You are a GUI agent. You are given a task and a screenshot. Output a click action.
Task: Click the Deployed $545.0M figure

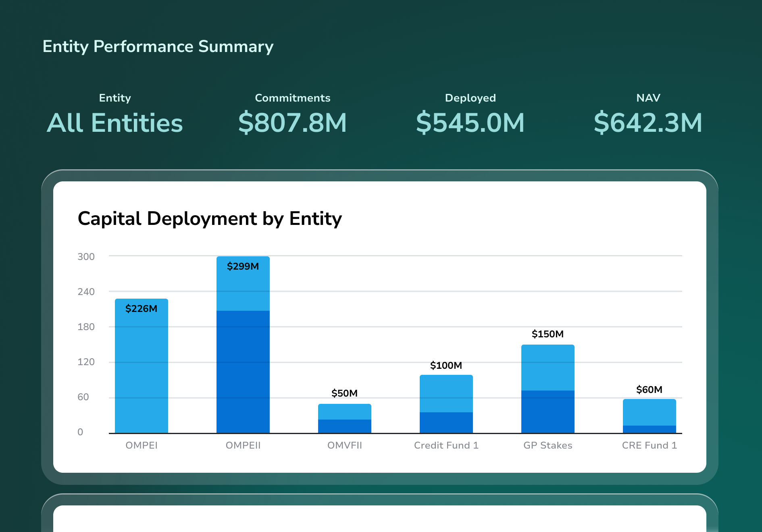(x=471, y=123)
